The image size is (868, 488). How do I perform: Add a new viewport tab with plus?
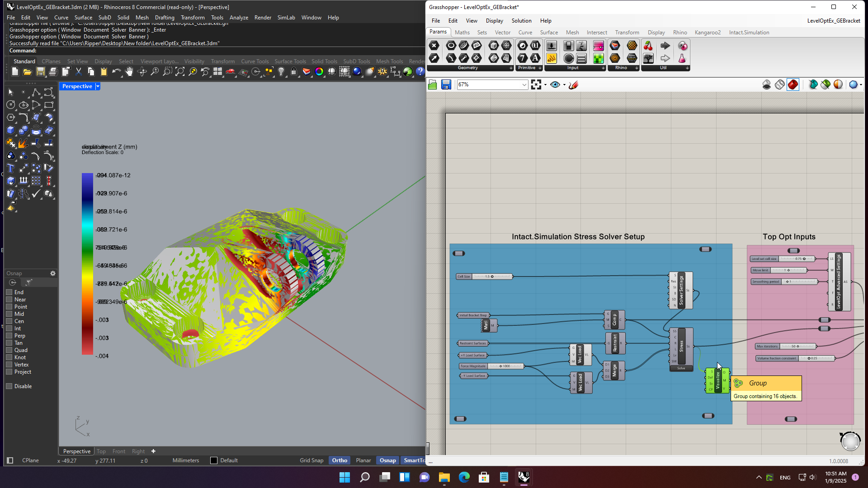[x=153, y=451]
